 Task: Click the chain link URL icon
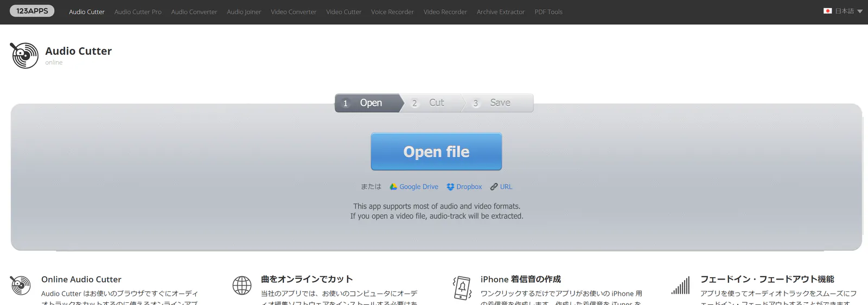(494, 187)
